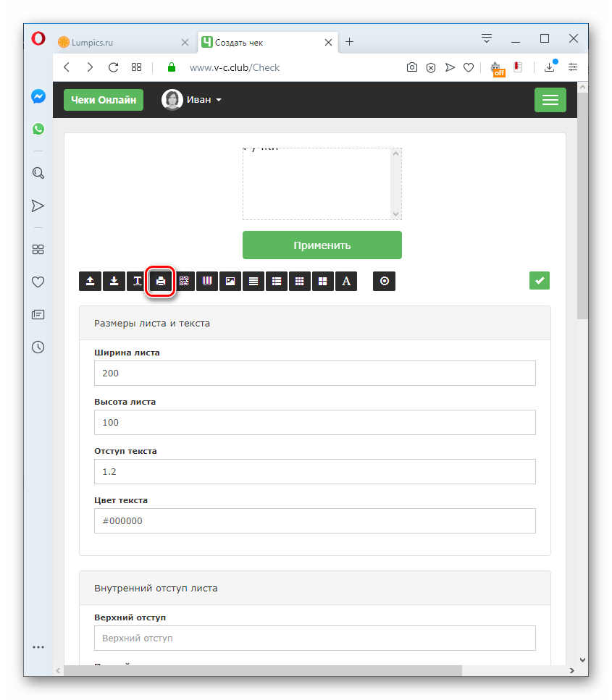
Task: Click the printer icon in toolbar
Action: [161, 282]
